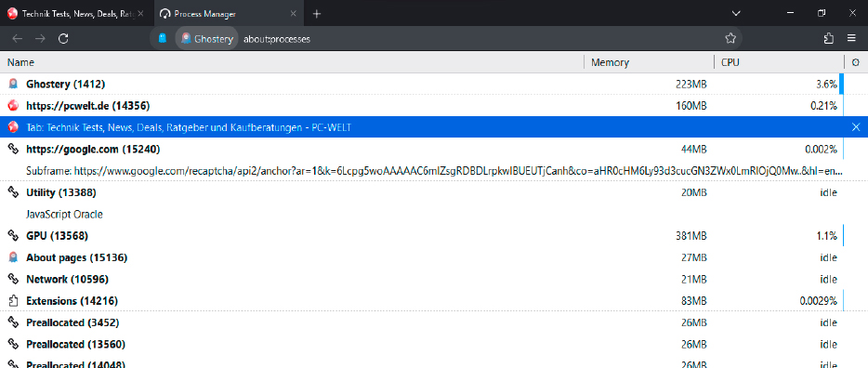Click the google.com process link icon

[13, 149]
